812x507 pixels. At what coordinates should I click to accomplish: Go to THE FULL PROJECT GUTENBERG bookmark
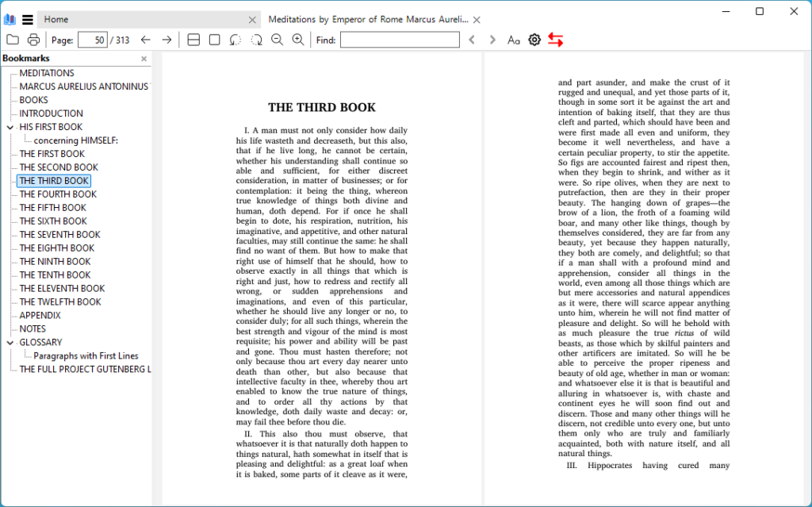pos(85,370)
